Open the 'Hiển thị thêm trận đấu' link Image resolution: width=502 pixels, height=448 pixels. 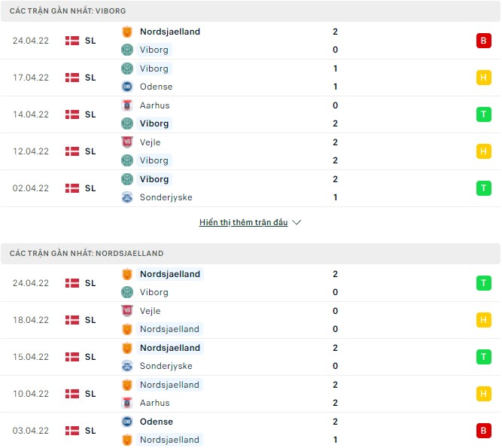243,223
